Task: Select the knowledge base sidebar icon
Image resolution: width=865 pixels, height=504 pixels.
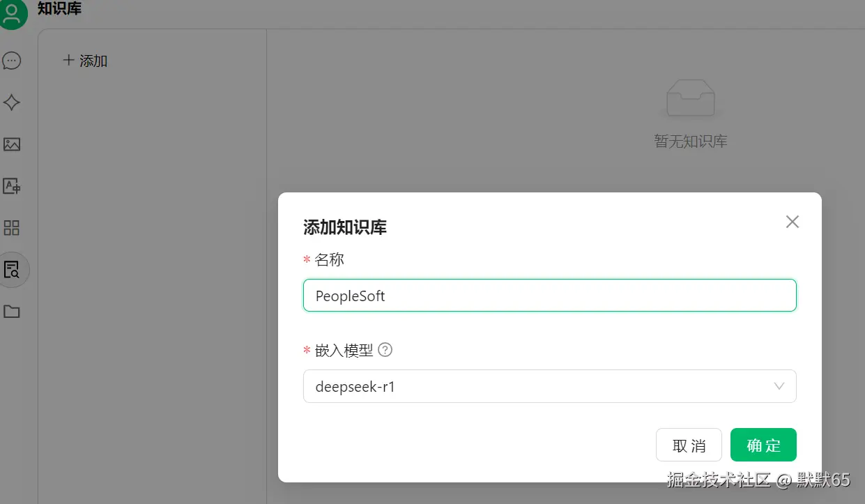Action: tap(12, 270)
